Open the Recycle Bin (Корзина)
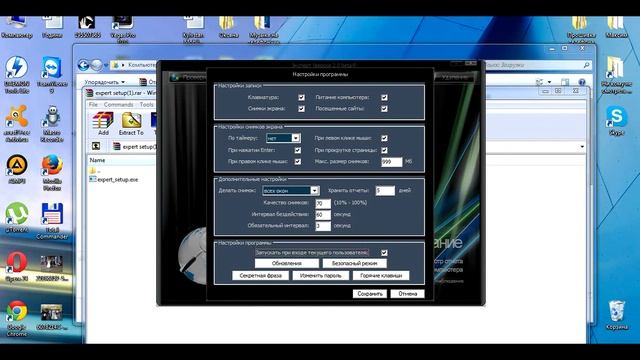 (x=616, y=315)
